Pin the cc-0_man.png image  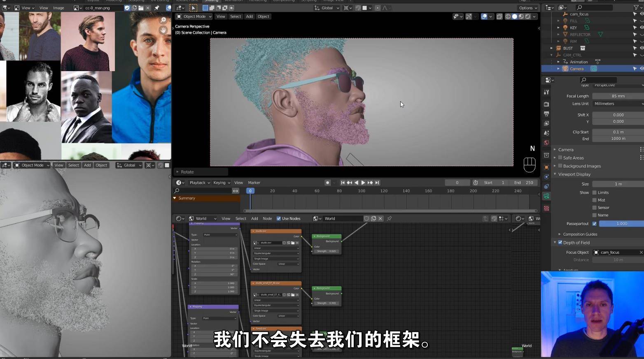tap(157, 8)
